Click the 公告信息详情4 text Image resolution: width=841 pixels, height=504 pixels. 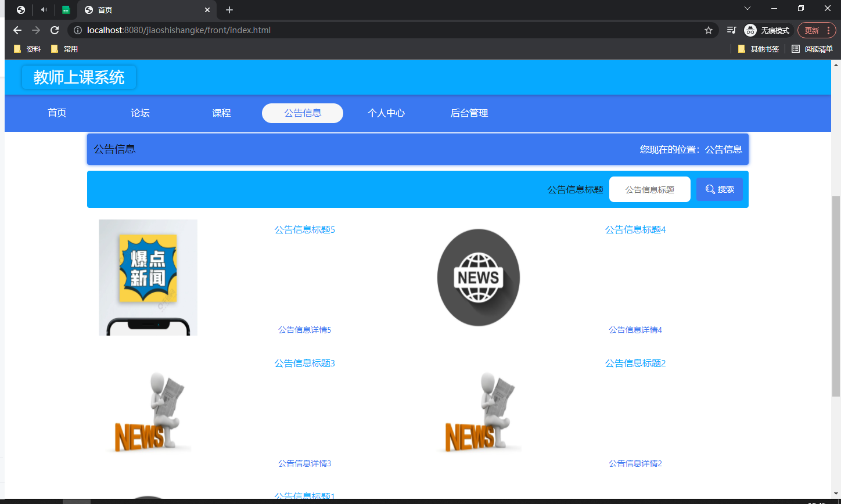635,330
